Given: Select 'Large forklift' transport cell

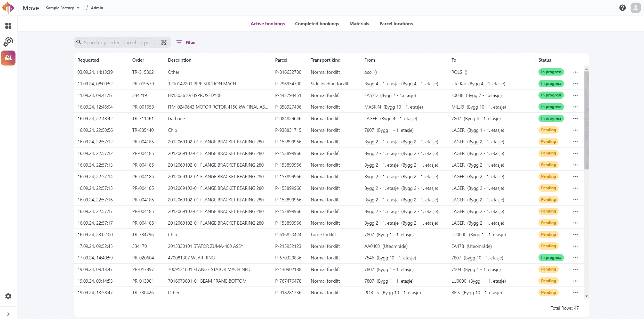Looking at the screenshot, I should tap(323, 235).
